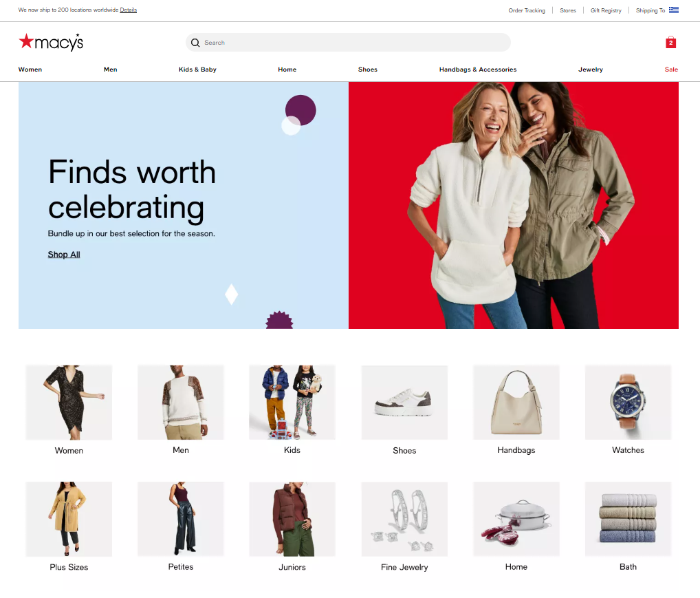Open the Jewelry navigation menu
Image resolution: width=700 pixels, height=598 pixels.
click(x=590, y=70)
